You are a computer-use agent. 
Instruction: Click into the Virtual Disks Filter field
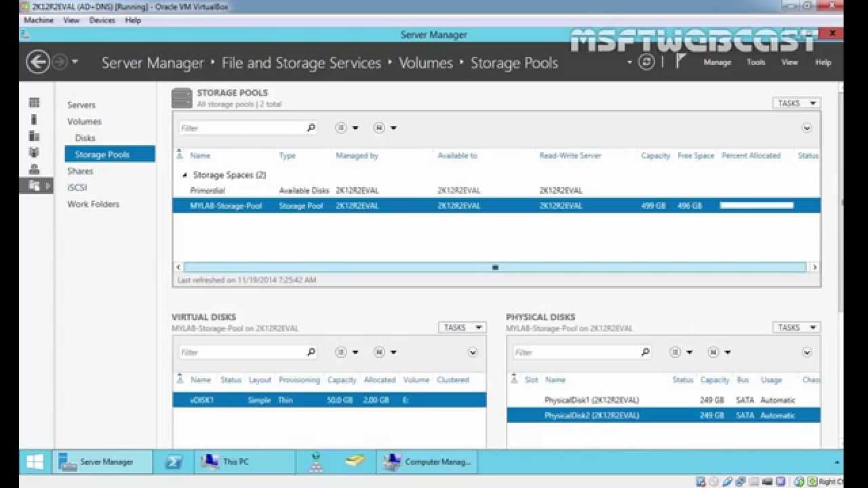tap(243, 352)
